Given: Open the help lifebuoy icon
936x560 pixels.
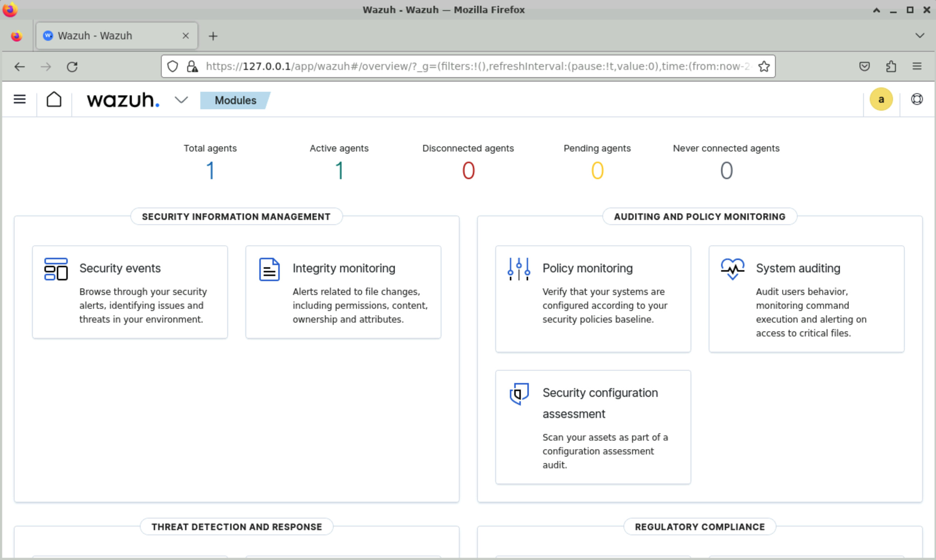Looking at the screenshot, I should pos(917,99).
